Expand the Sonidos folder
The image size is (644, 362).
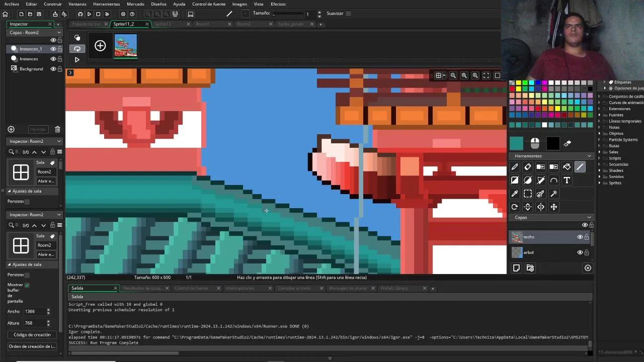tap(599, 177)
